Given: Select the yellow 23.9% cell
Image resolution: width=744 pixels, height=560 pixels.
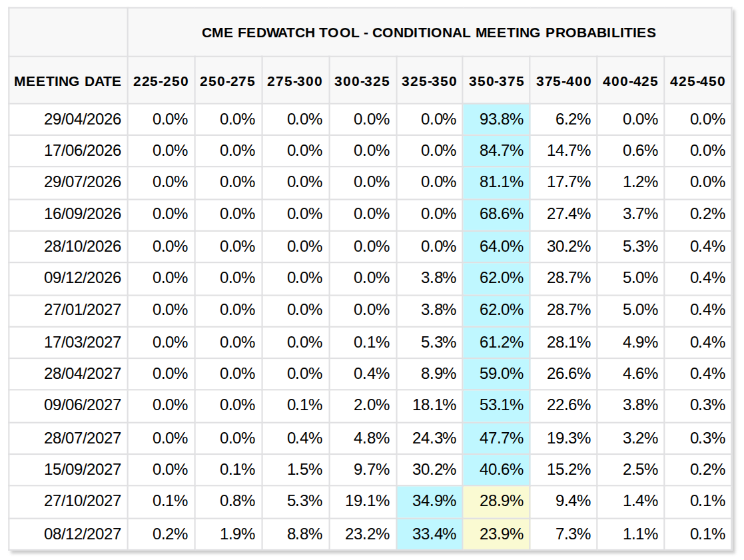Looking at the screenshot, I should click(501, 533).
